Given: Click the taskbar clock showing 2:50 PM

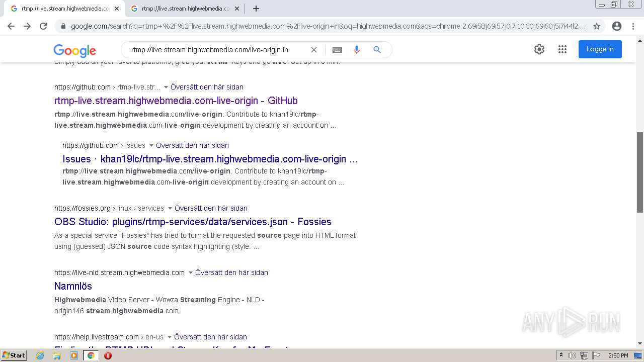Looking at the screenshot, I should click(618, 355).
